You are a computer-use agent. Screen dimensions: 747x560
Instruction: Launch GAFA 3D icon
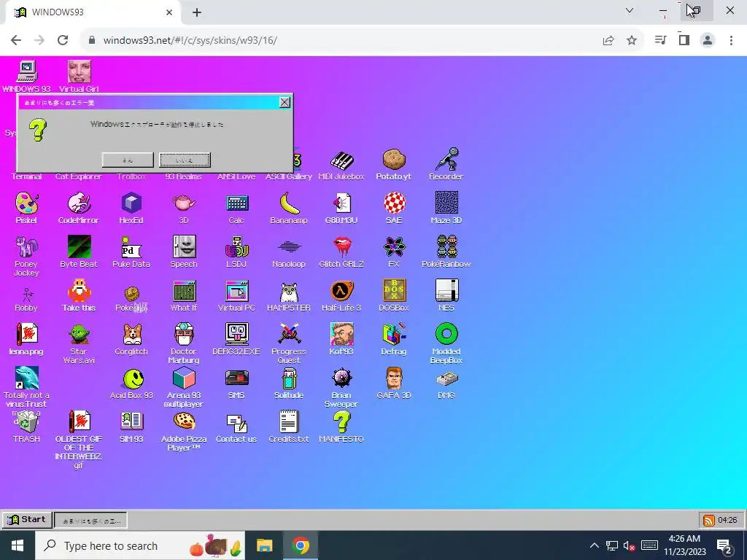395,378
